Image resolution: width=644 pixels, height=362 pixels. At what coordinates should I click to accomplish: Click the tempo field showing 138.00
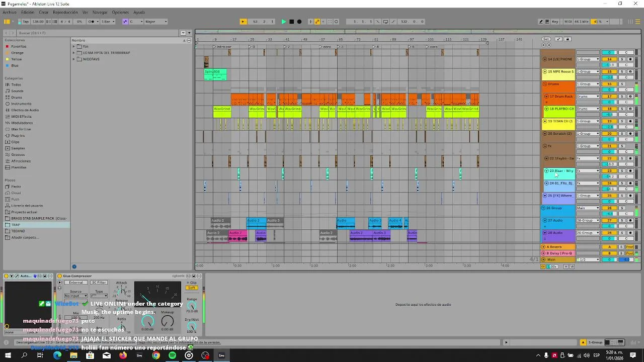click(x=38, y=22)
